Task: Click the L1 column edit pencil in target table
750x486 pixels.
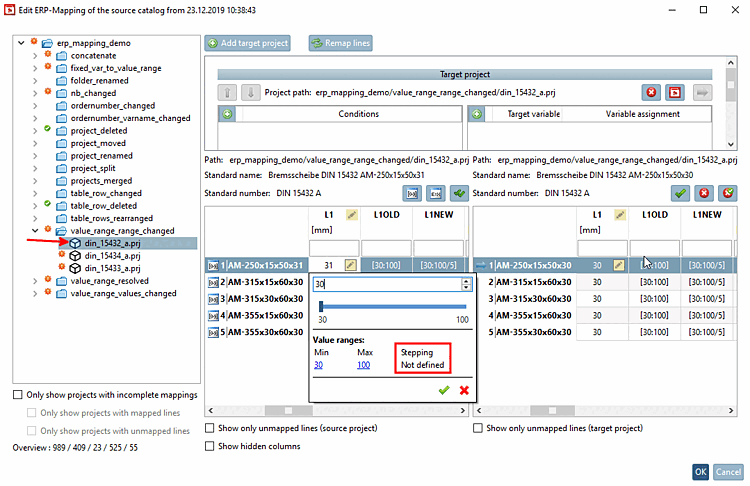Action: pos(620,215)
